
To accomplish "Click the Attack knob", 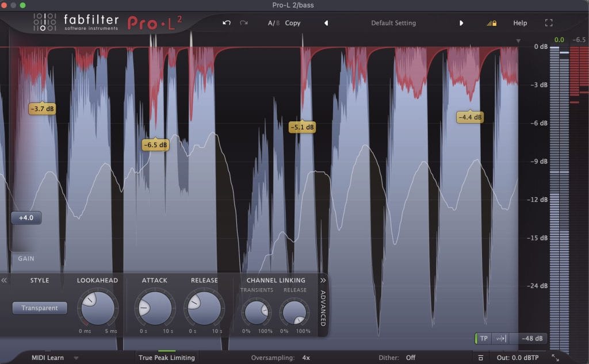I will click(155, 308).
